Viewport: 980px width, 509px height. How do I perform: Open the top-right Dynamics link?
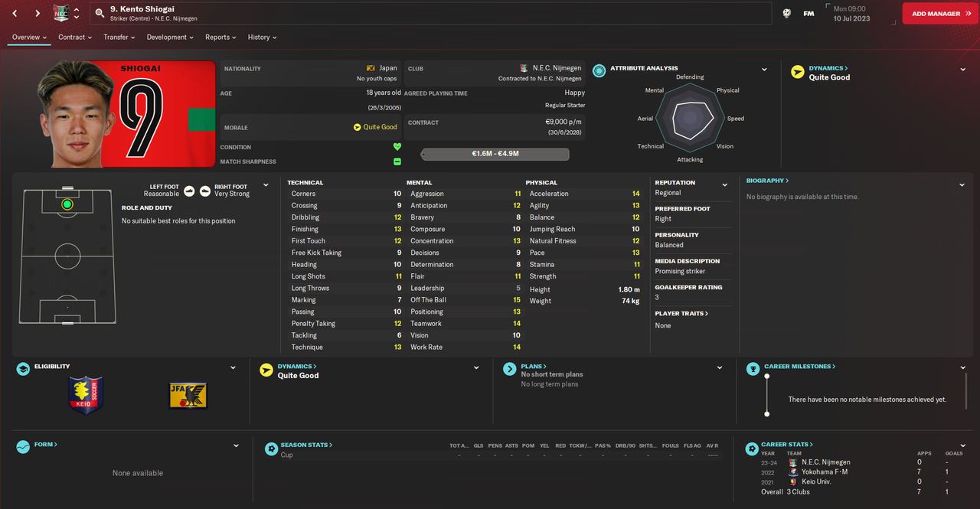click(828, 68)
